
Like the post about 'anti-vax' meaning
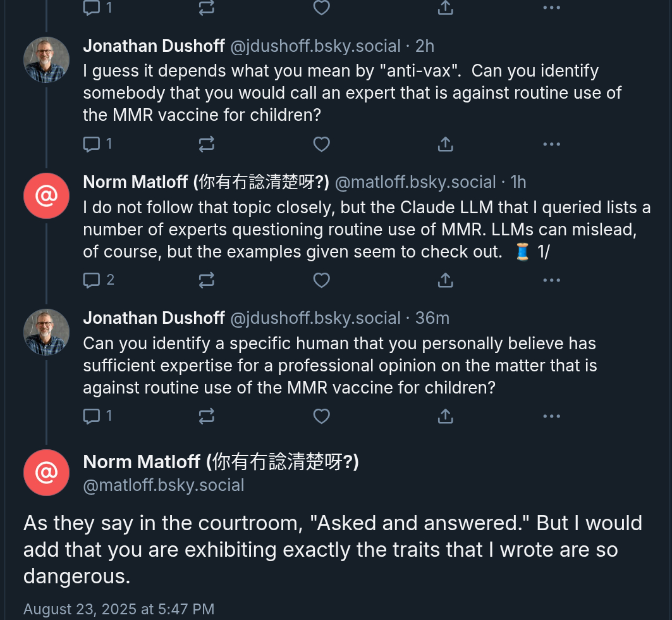tap(322, 144)
